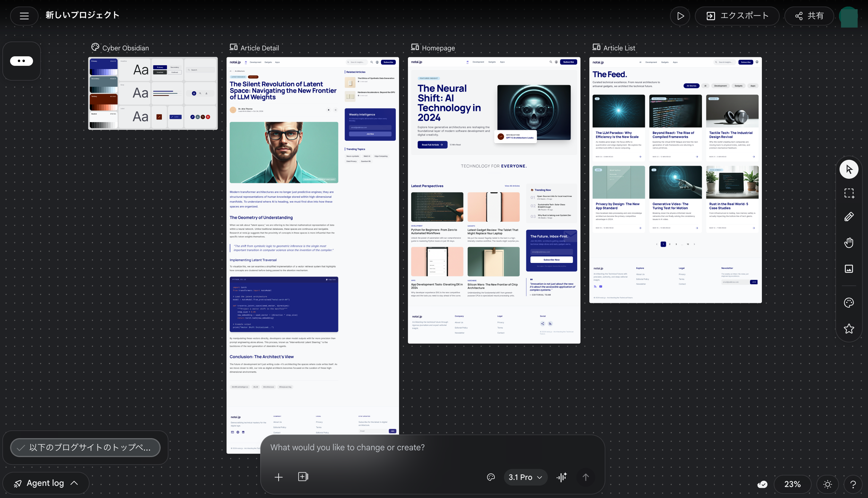Screen dimensions: 868x498
Task: Select the image tool in right toolbar
Action: [849, 269]
